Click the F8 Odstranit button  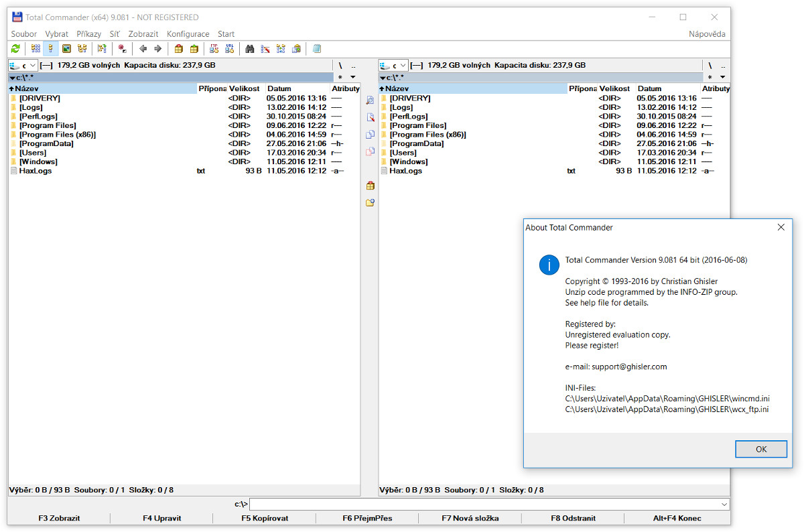[x=573, y=518]
